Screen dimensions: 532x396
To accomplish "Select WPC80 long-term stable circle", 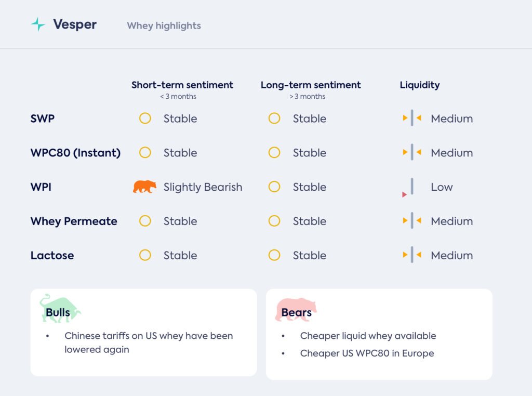I will tap(274, 153).
